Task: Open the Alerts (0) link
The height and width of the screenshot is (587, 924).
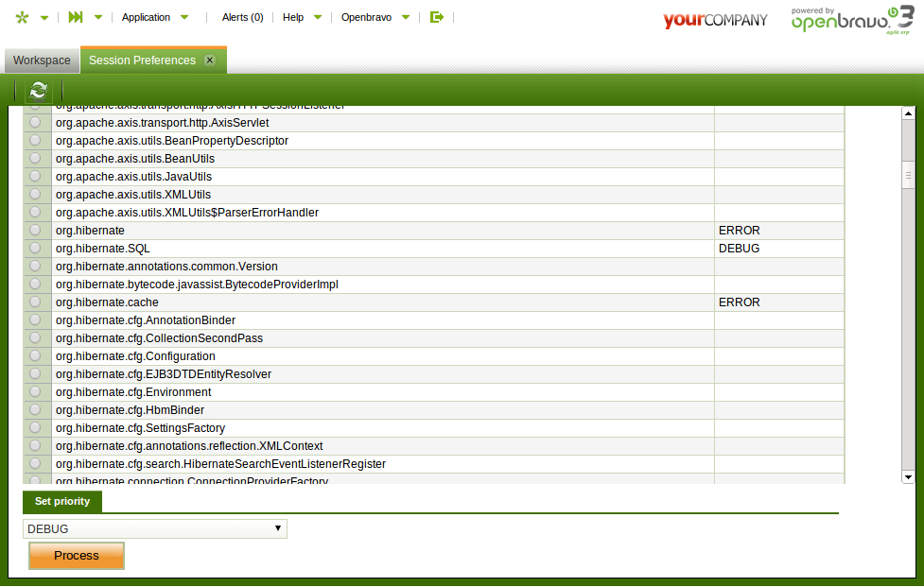Action: (x=242, y=17)
